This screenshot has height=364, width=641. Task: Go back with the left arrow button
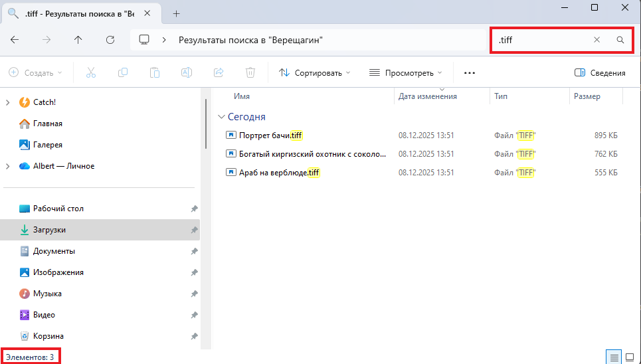pyautogui.click(x=15, y=40)
